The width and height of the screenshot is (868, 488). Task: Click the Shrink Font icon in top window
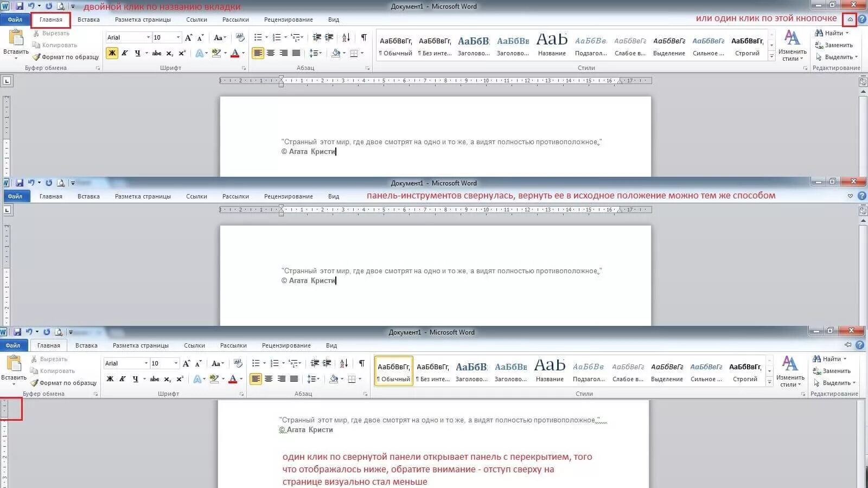coord(201,37)
